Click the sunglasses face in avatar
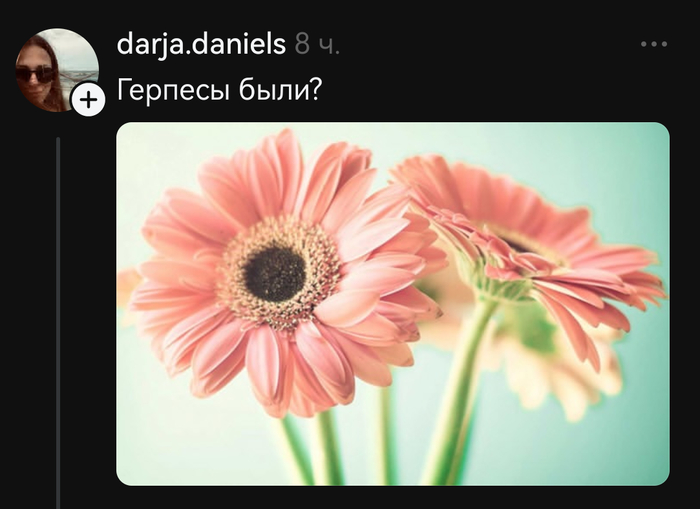Viewport: 700px width, 509px height. point(38,76)
